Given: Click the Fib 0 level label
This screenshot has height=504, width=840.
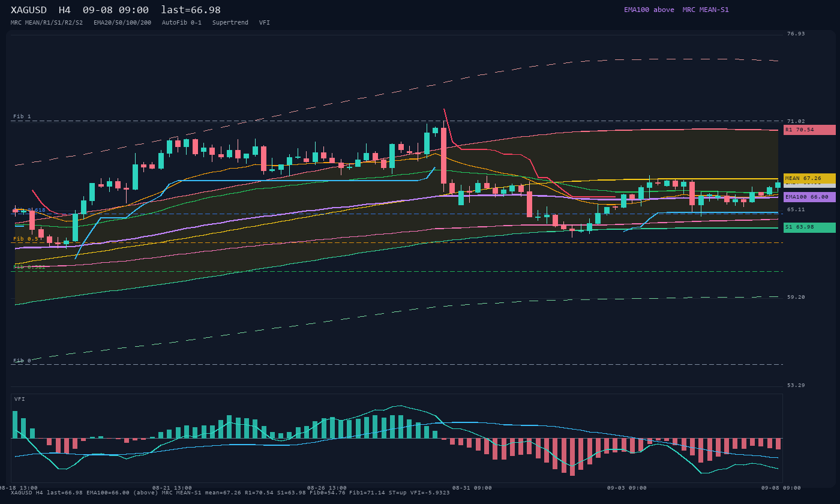Looking at the screenshot, I should [x=22, y=361].
